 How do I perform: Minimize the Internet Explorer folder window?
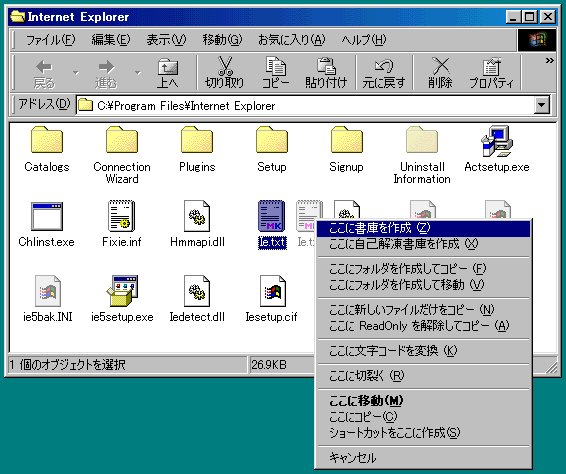pos(513,17)
